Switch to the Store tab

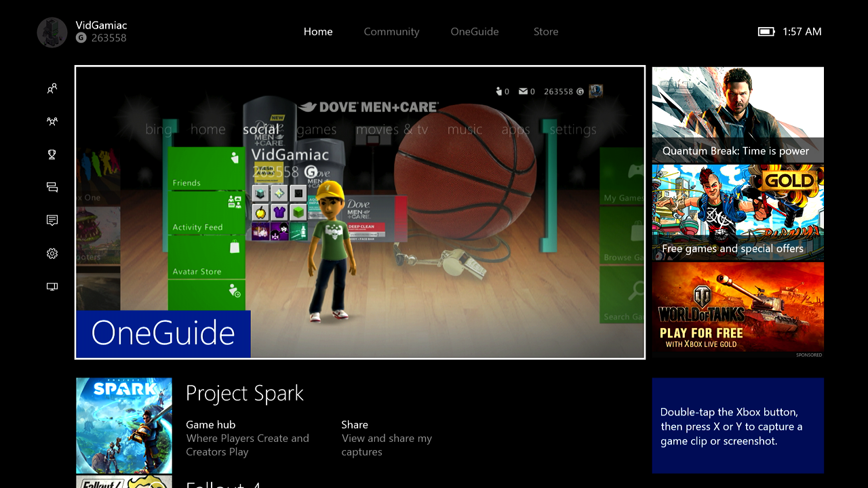(546, 32)
